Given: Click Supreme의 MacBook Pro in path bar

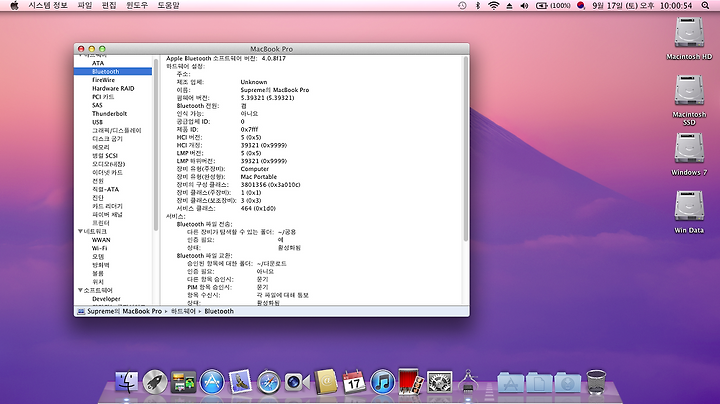Looking at the screenshot, I should tap(124, 311).
